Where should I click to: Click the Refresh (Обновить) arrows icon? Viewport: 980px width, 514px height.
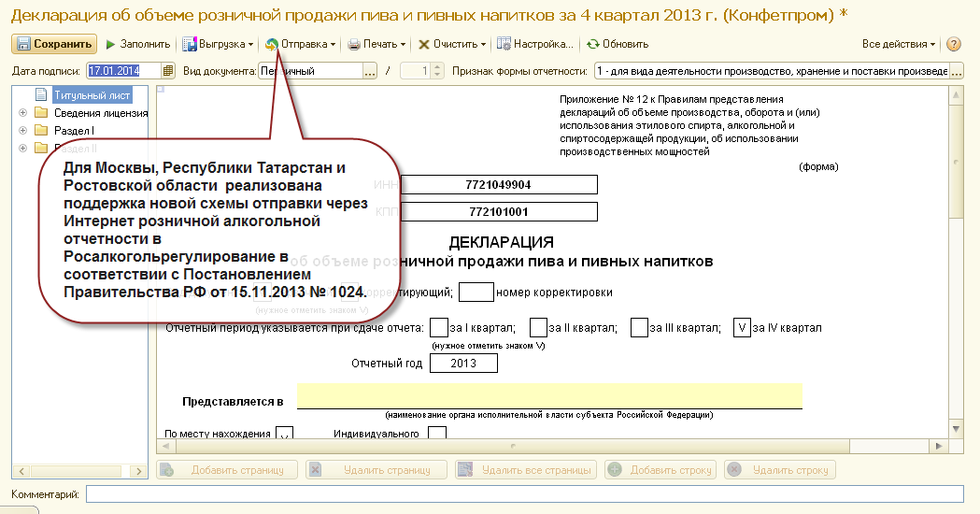click(592, 45)
